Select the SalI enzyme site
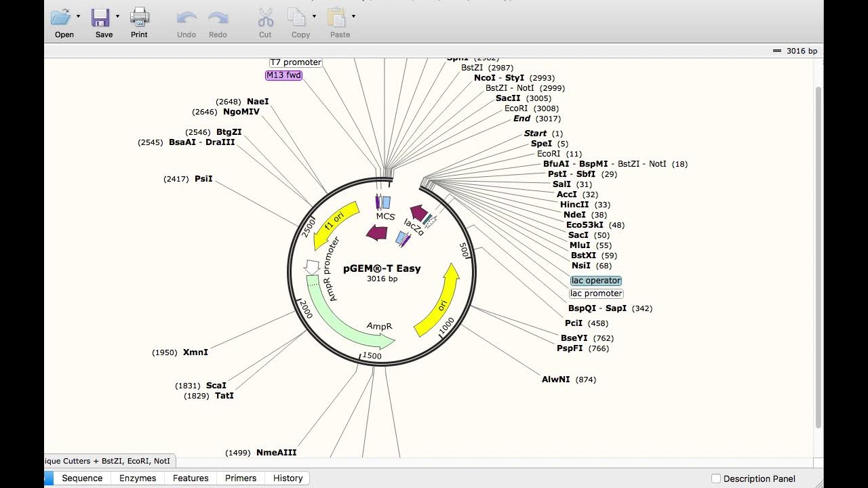Viewport: 868px width, 488px height. [x=561, y=184]
